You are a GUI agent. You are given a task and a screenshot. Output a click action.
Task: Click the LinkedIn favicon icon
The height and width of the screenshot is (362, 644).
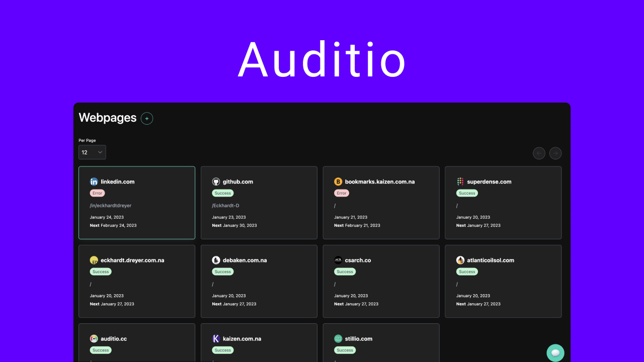pos(94,182)
